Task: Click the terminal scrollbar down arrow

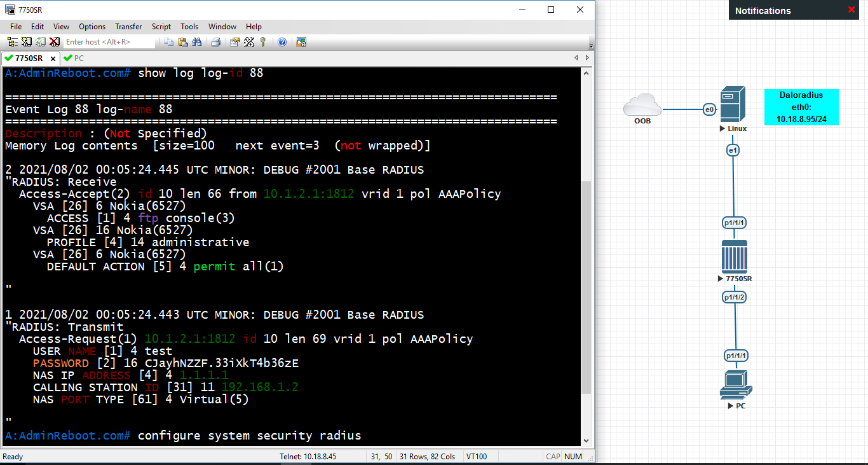Action: [587, 441]
